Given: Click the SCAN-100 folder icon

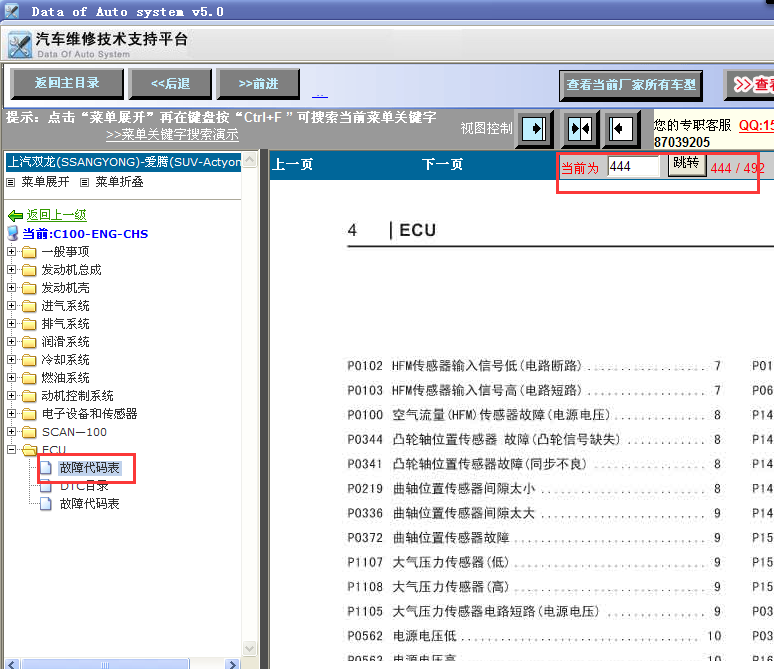Looking at the screenshot, I should (x=29, y=432).
